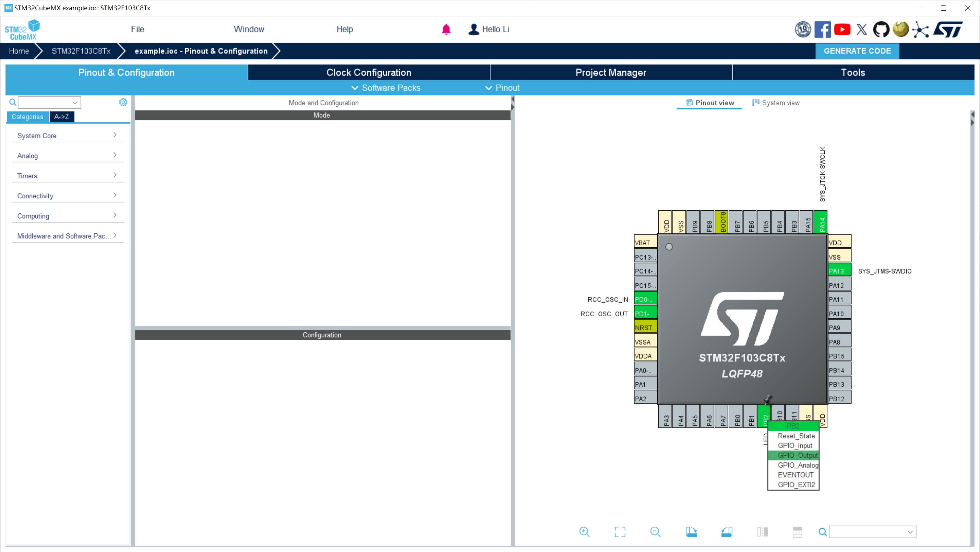Open the peripheral search dropdown box
Screen dimensions: 980x552
(x=49, y=102)
